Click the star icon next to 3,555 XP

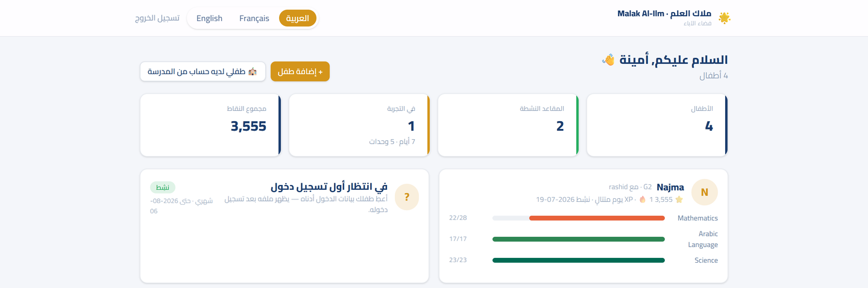pyautogui.click(x=679, y=199)
